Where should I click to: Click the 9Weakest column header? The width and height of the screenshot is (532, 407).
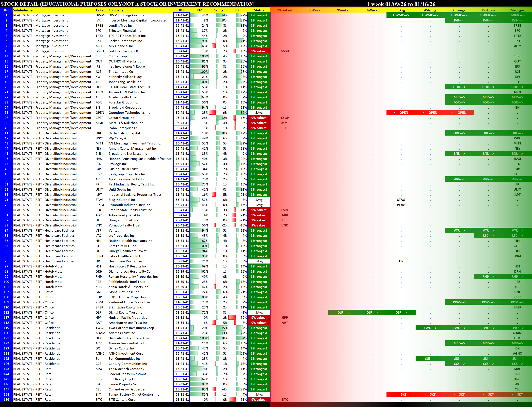tap(285, 10)
